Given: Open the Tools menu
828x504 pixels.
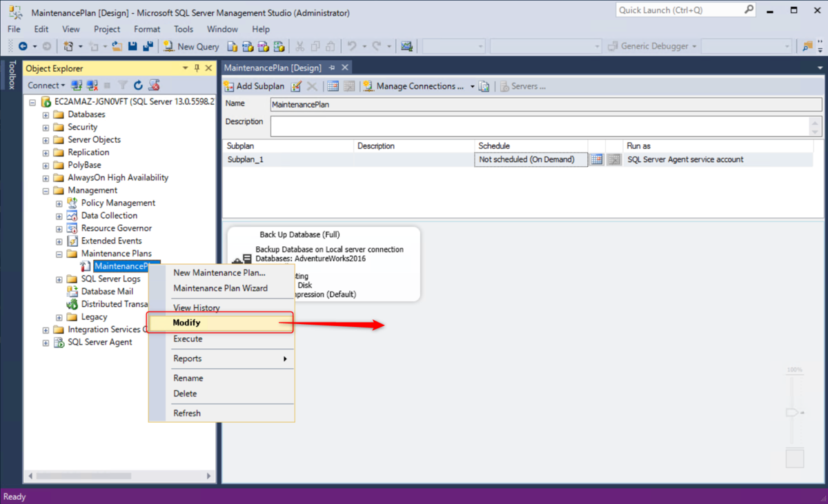Looking at the screenshot, I should [184, 29].
